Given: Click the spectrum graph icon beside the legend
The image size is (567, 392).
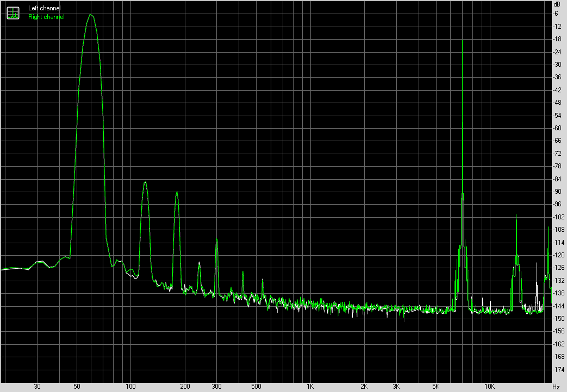Looking at the screenshot, I should point(13,13).
